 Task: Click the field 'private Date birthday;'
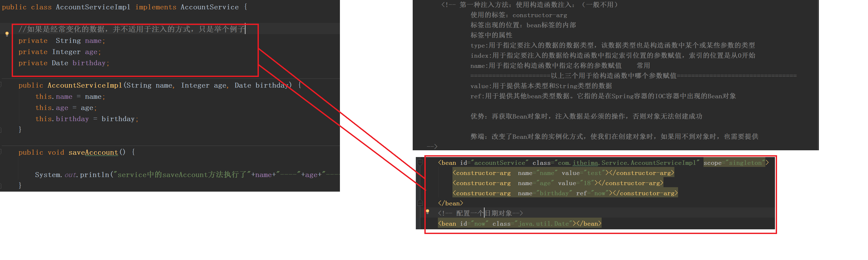pyautogui.click(x=64, y=63)
